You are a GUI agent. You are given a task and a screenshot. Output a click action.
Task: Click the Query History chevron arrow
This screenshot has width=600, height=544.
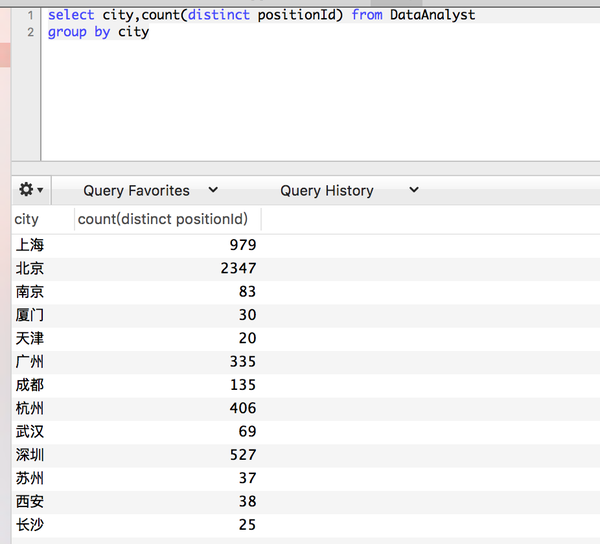pos(414,189)
